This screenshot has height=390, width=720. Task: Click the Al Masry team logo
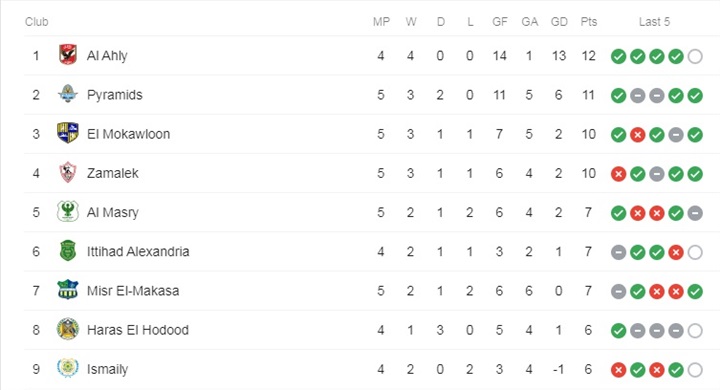coord(68,212)
